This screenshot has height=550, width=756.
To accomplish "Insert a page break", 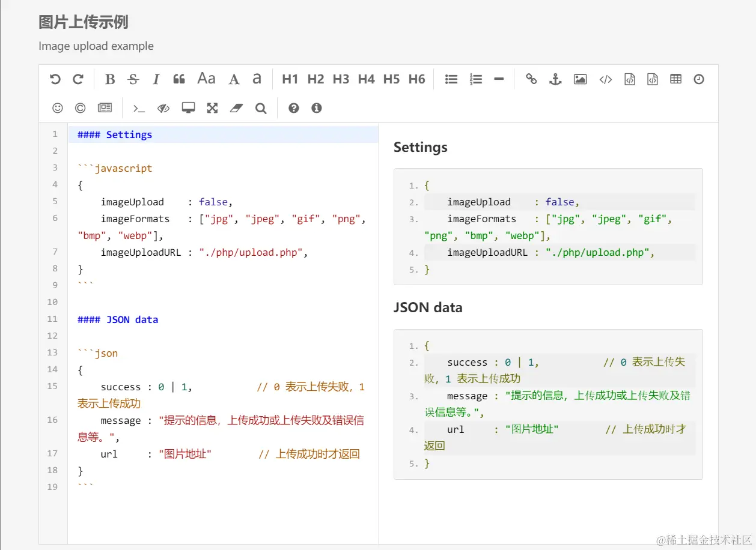I will point(105,108).
